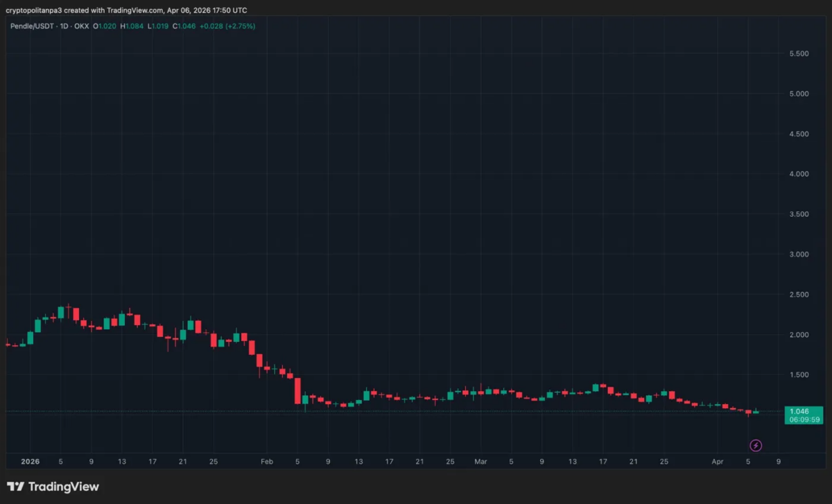This screenshot has height=504, width=832.
Task: Click the purple lightning bolt icon
Action: point(756,445)
